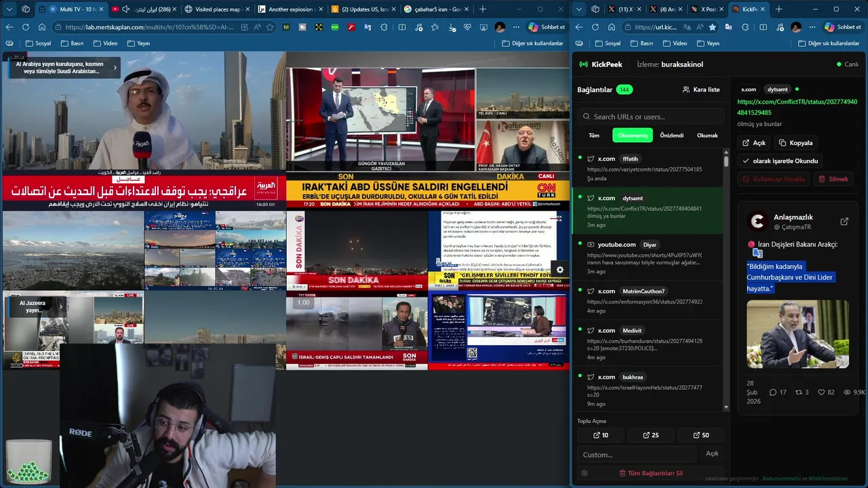Click Back arrow in left browser
868x488 pixels.
pyautogui.click(x=9, y=27)
